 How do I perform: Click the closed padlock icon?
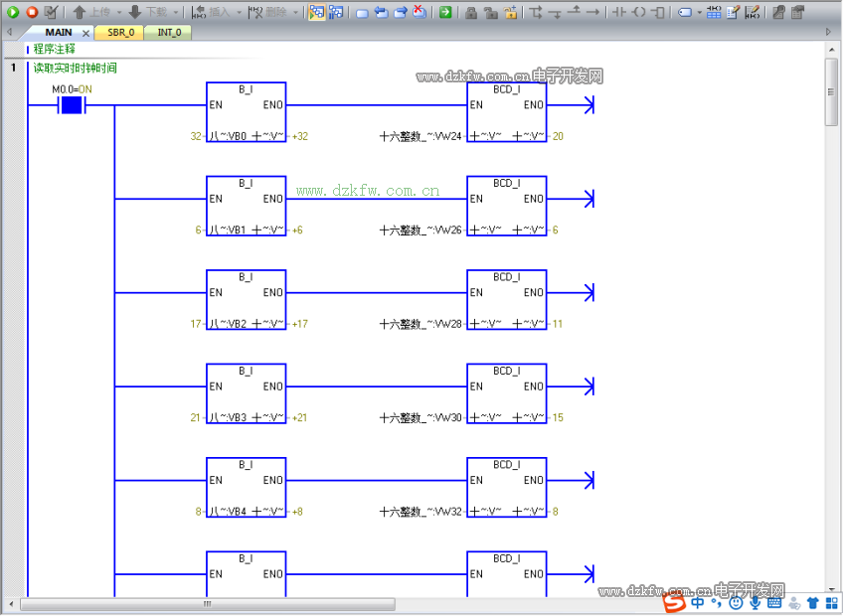(x=470, y=12)
